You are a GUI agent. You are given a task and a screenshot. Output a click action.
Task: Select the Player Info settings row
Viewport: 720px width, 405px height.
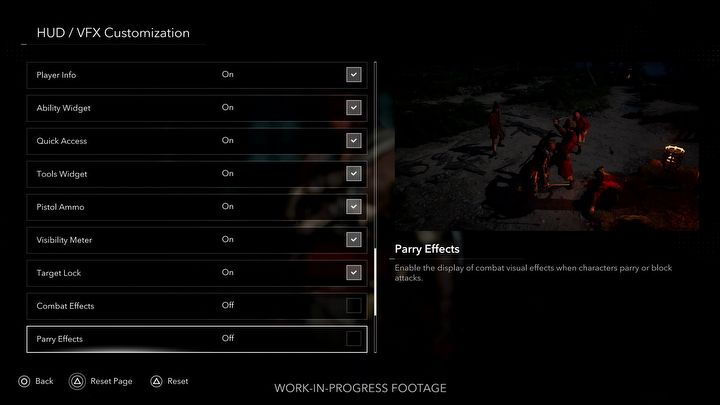coord(197,75)
